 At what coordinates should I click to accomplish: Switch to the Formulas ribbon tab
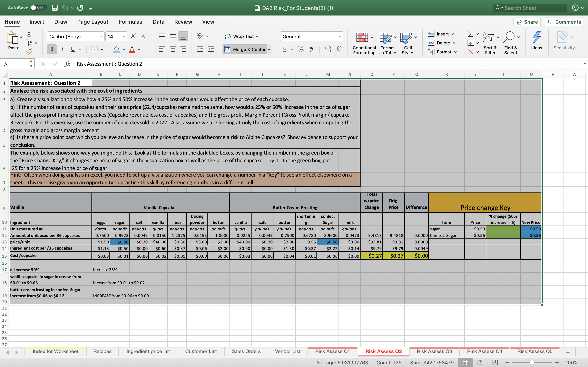click(130, 22)
